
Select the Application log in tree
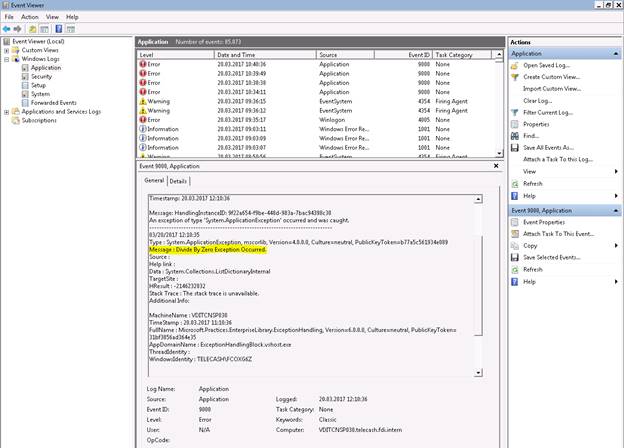(46, 68)
